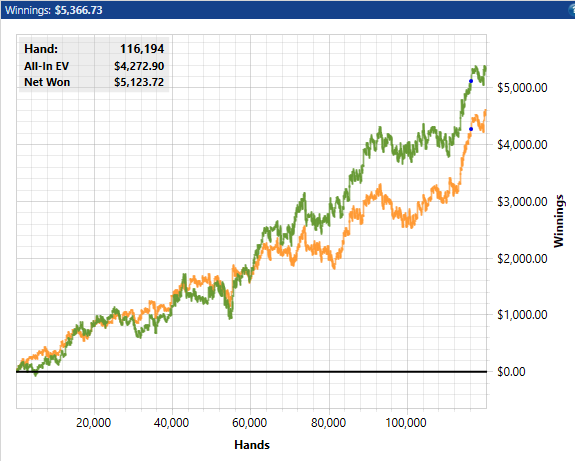The image size is (575, 461).
Task: Open help via the question mark icon
Action: (572, 10)
